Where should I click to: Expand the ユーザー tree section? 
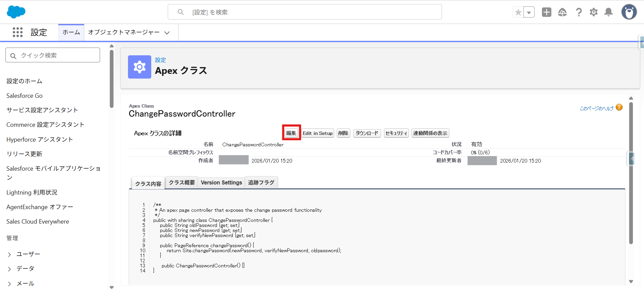coord(9,254)
